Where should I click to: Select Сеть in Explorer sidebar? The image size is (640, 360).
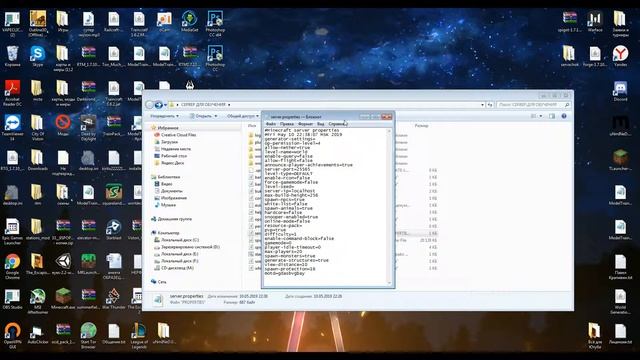(162, 282)
